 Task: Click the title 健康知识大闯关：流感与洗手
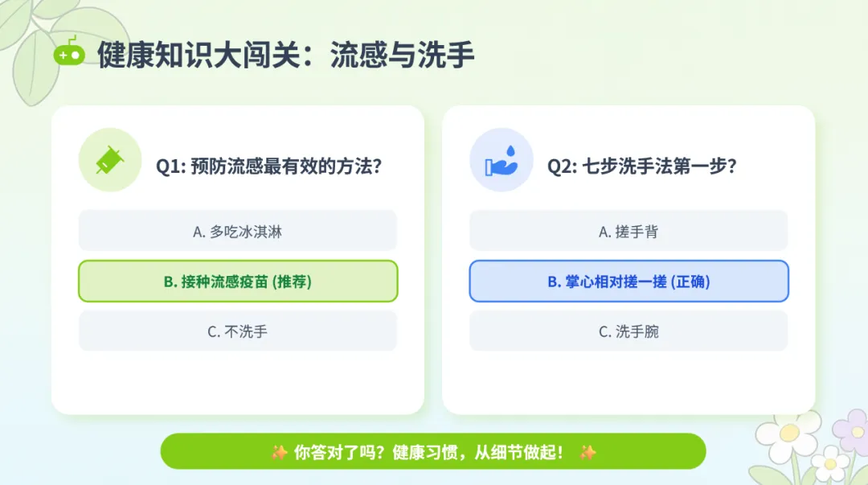click(x=285, y=55)
